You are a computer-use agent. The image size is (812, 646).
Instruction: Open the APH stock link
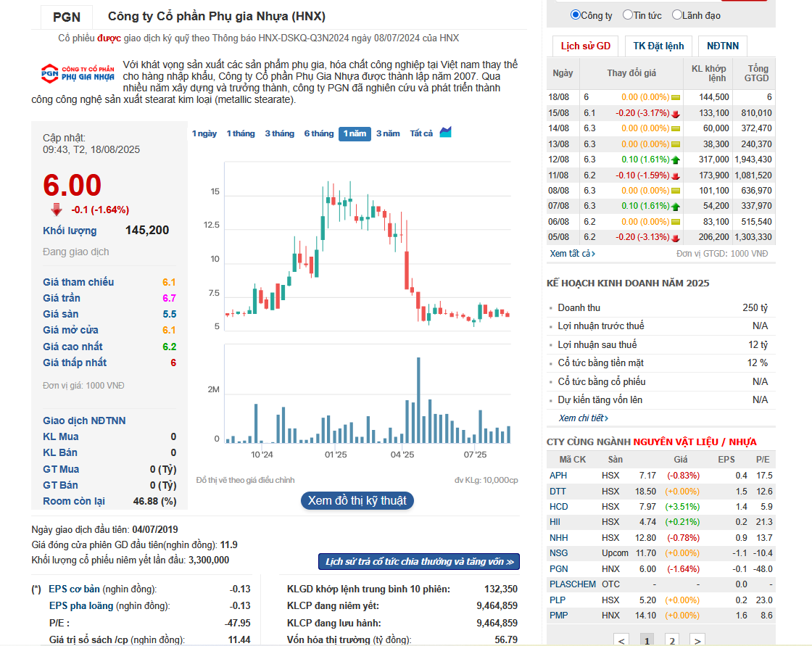[558, 476]
